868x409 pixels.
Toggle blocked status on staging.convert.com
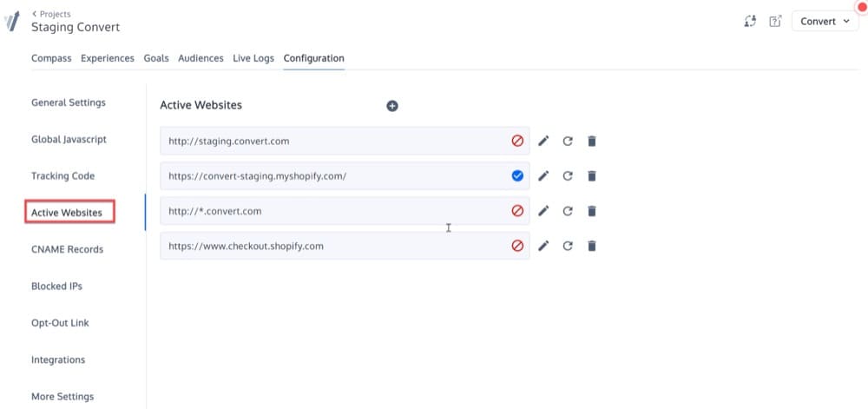(x=517, y=141)
